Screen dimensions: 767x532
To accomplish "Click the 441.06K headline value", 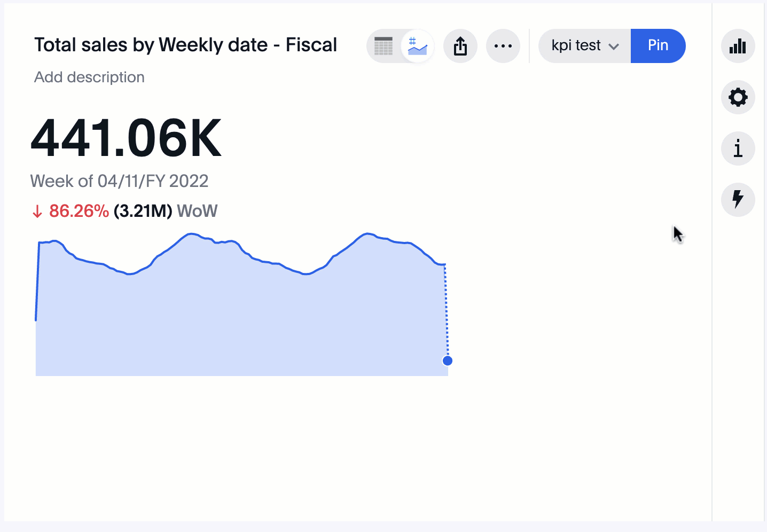I will (x=126, y=138).
